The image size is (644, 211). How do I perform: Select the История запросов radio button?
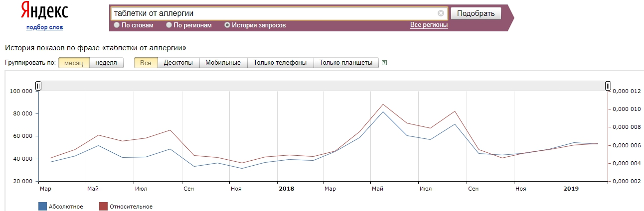coord(227,25)
